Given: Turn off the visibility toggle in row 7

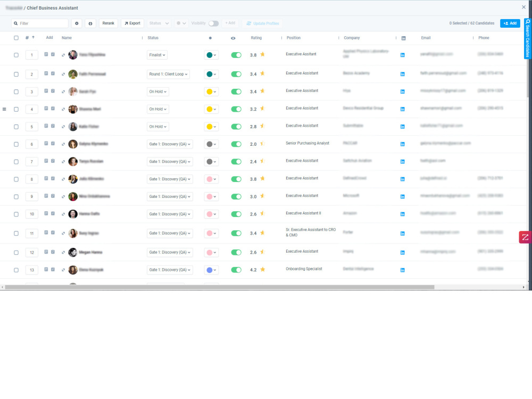Looking at the screenshot, I should click(x=236, y=162).
